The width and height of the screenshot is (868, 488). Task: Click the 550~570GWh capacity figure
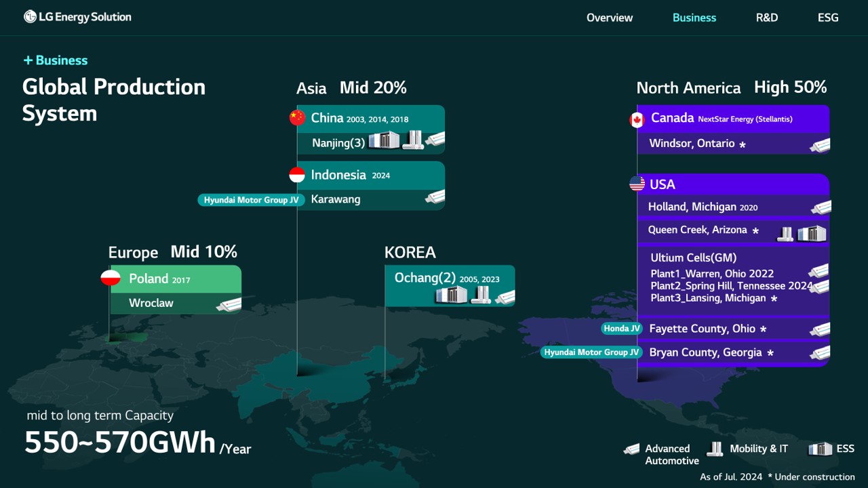coord(120,442)
